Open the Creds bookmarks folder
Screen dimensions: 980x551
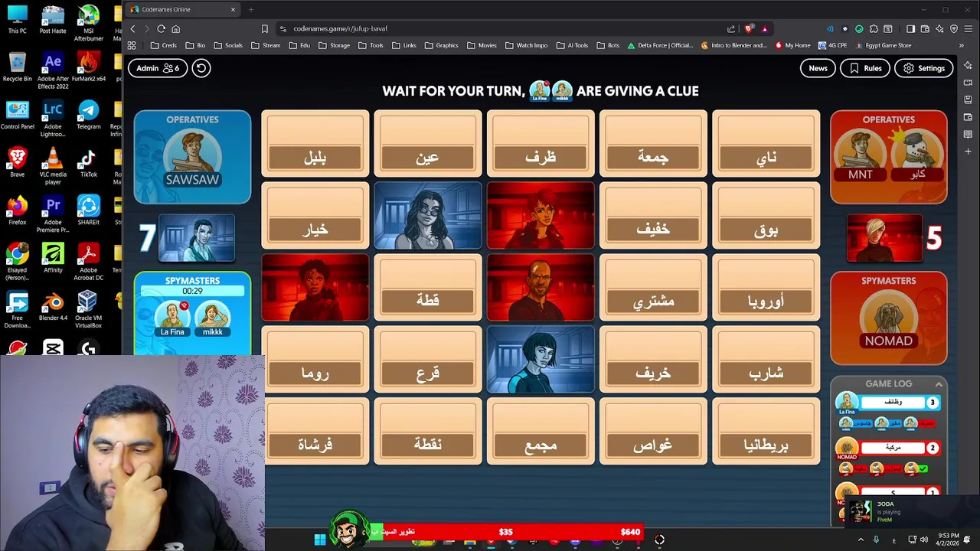(163, 45)
